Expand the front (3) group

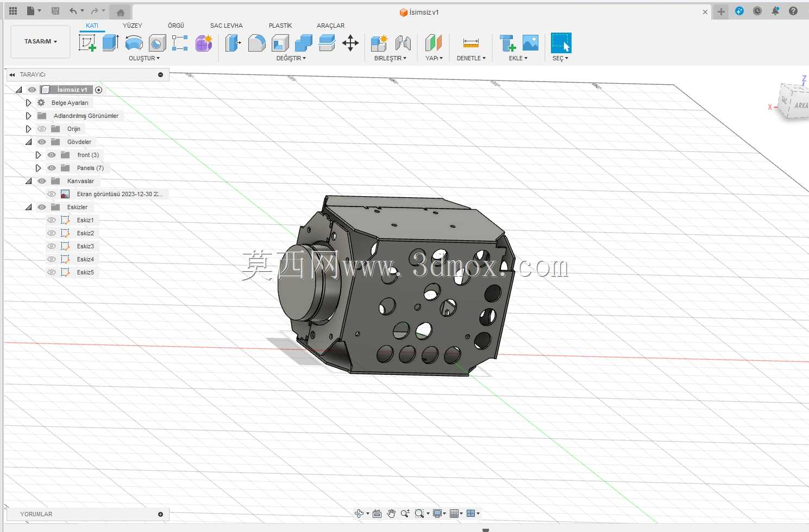pos(38,155)
